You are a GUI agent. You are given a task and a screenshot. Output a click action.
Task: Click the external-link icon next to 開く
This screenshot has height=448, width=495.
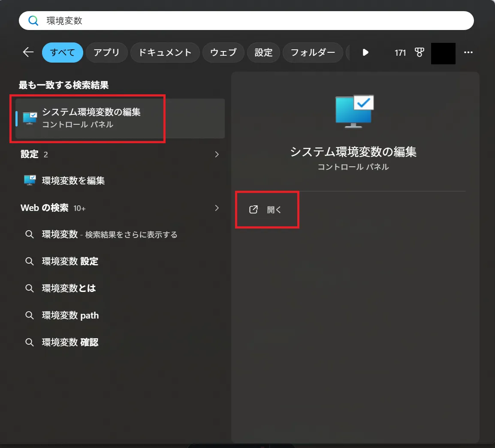pos(253,209)
